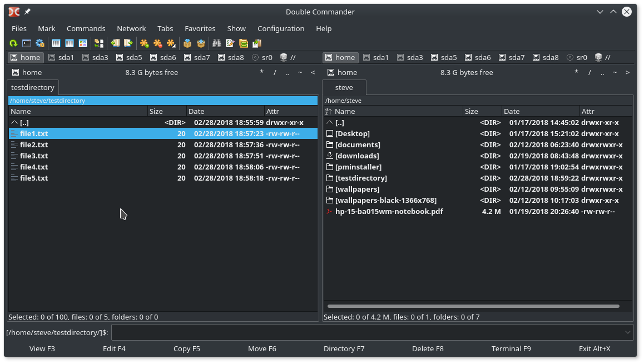
Task: Open the Files menu
Action: [19, 28]
